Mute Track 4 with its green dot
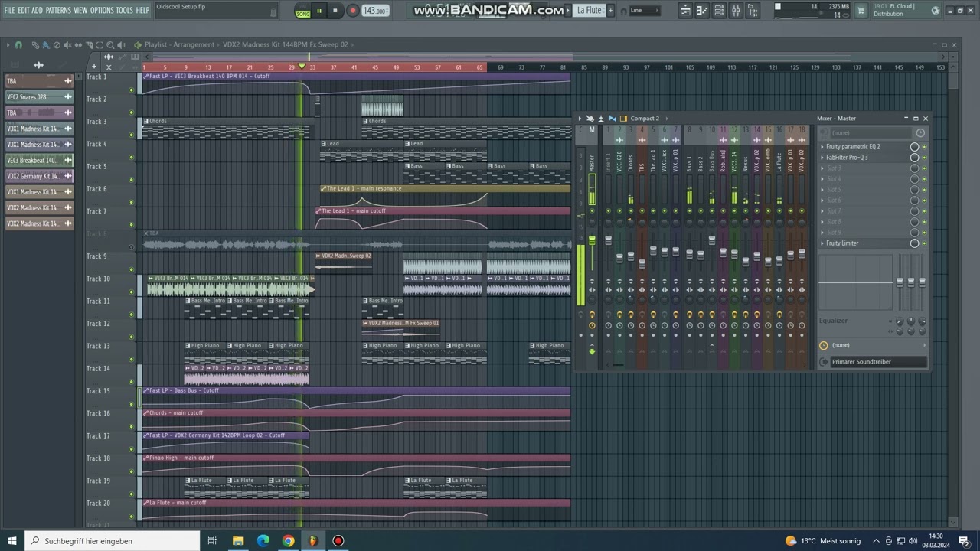This screenshot has height=551, width=980. (x=131, y=158)
